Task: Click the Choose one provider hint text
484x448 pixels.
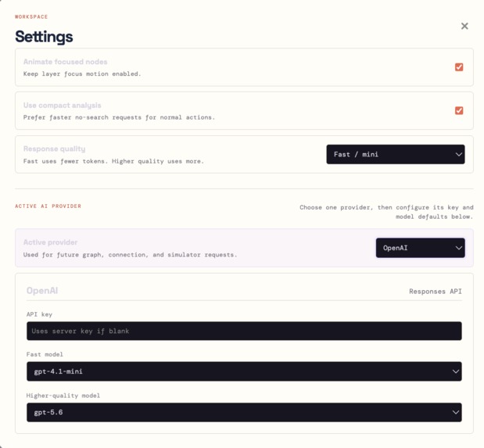Action: (386, 212)
